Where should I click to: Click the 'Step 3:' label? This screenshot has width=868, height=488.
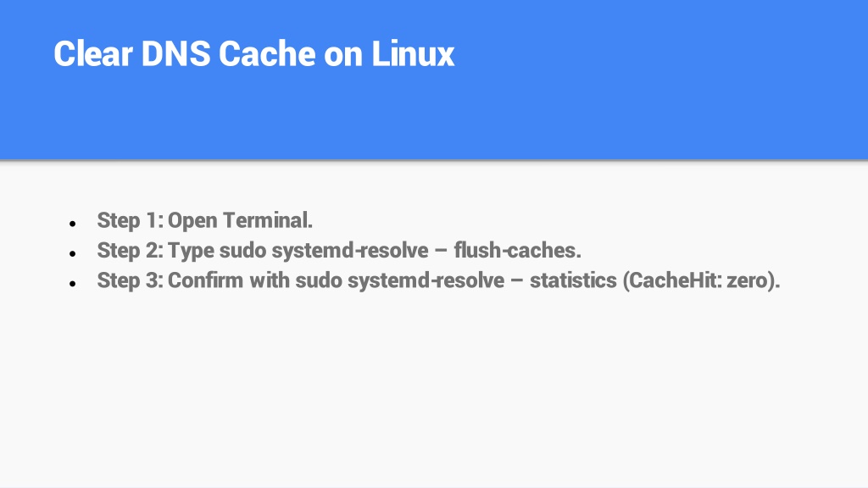click(x=131, y=280)
